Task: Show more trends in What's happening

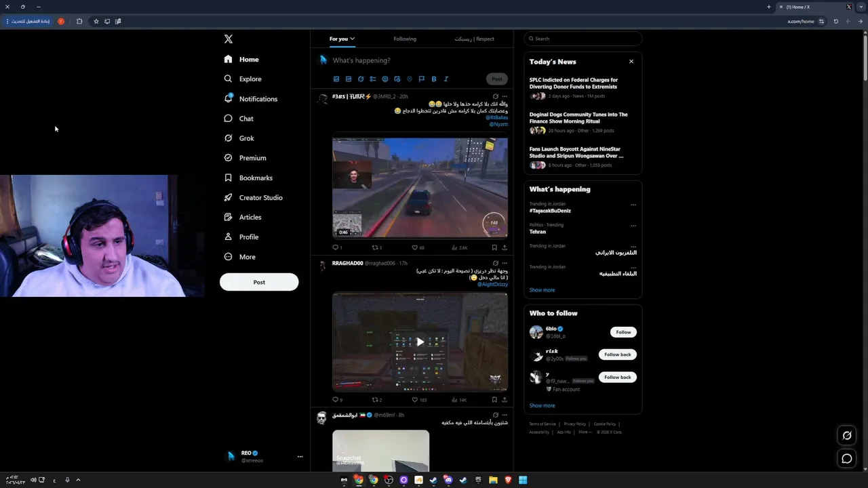Action: point(542,290)
